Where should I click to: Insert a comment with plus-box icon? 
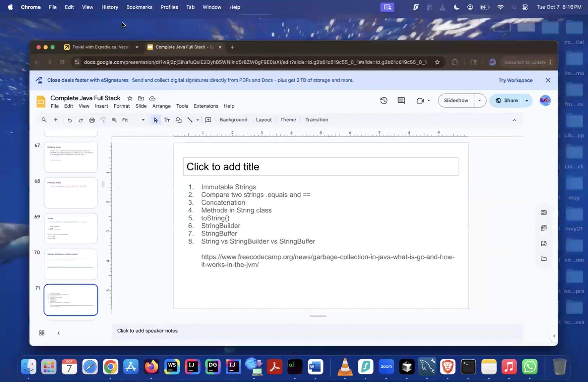pos(208,120)
